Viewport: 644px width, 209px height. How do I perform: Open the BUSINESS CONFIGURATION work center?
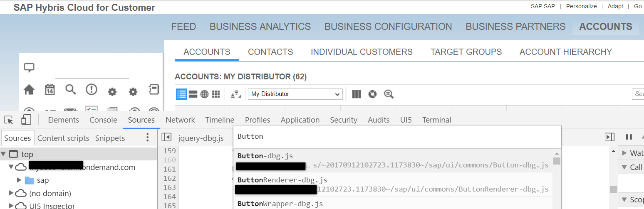(x=388, y=27)
